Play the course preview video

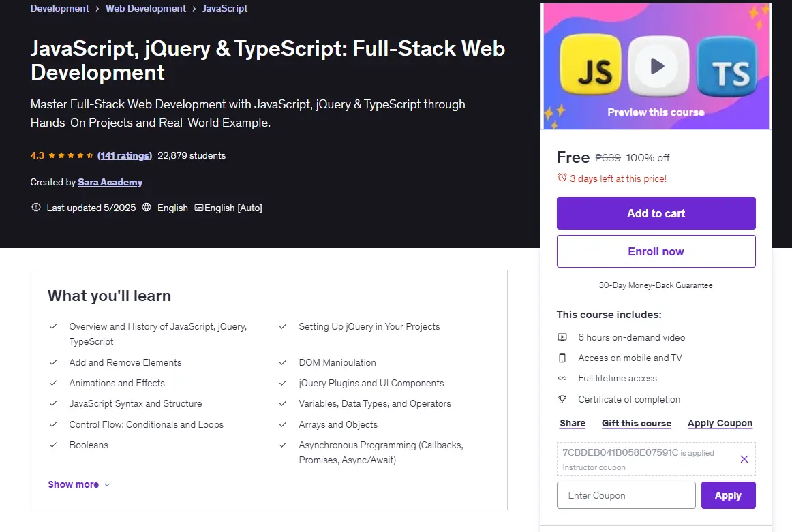point(657,66)
